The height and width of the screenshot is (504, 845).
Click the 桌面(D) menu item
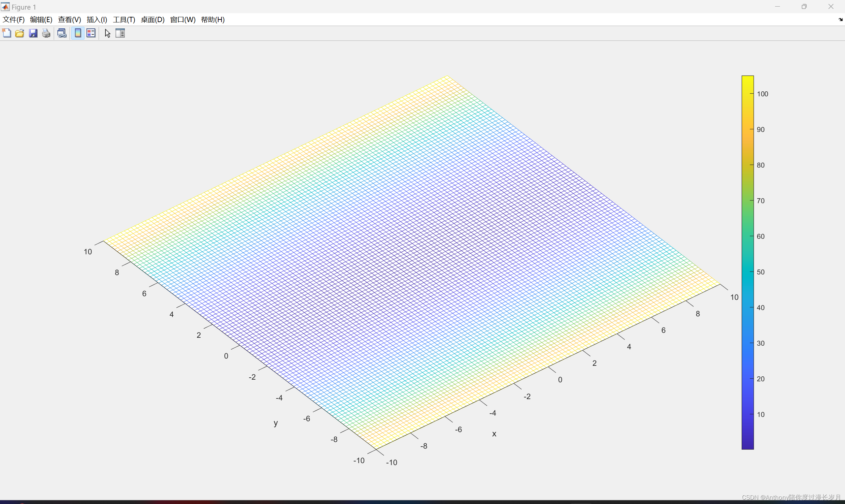[x=152, y=20]
